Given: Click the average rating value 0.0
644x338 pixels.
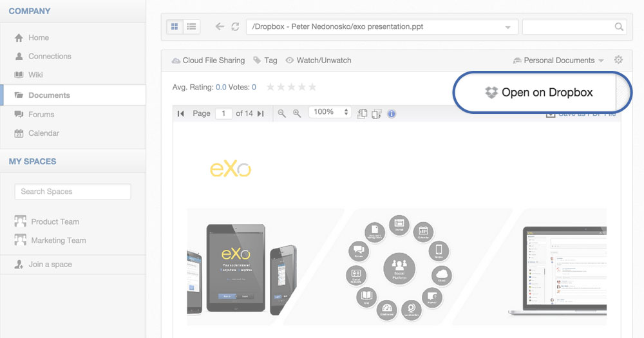Looking at the screenshot, I should pos(221,87).
